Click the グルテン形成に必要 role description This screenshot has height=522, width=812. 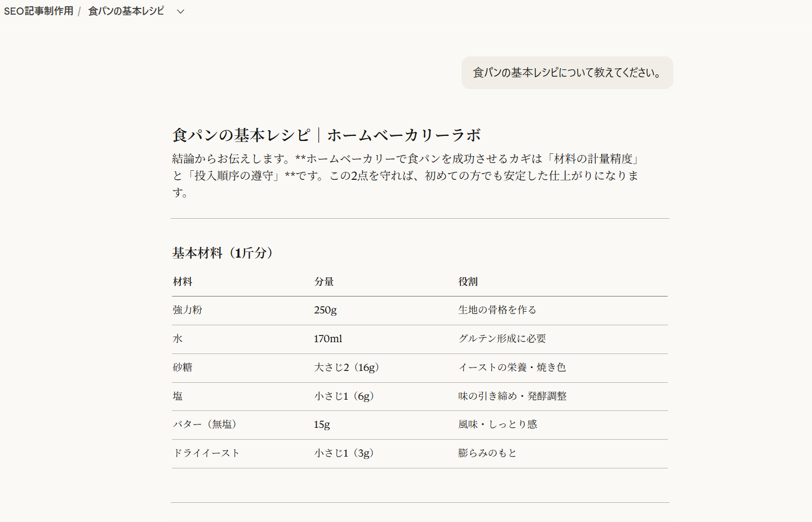(504, 339)
